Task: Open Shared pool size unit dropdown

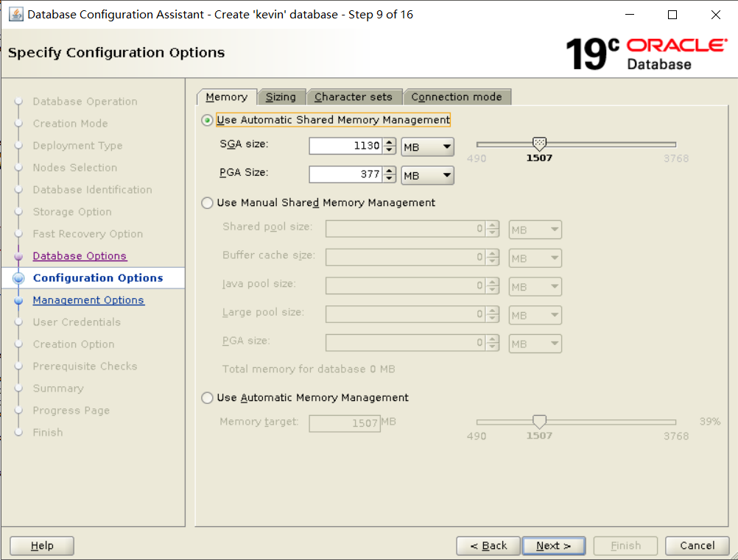Action: pos(535,230)
